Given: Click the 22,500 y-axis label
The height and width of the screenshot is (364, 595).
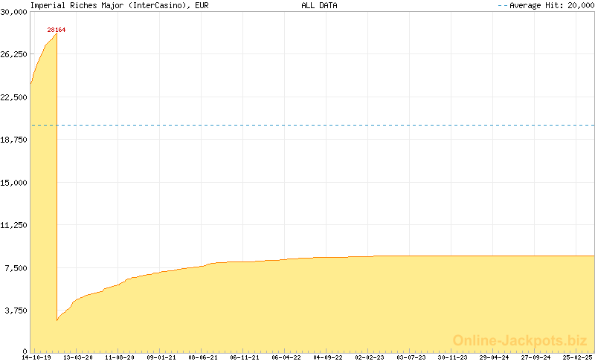Looking at the screenshot, I should (x=14, y=97).
